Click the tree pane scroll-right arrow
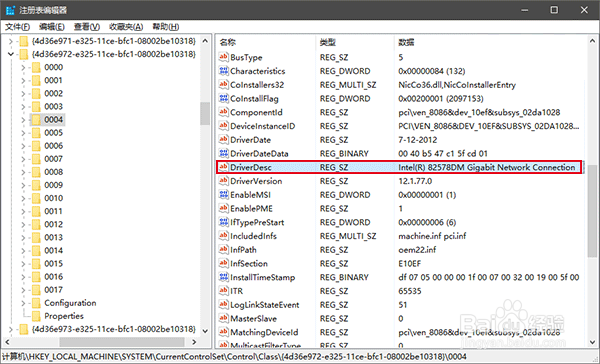 click(194, 342)
